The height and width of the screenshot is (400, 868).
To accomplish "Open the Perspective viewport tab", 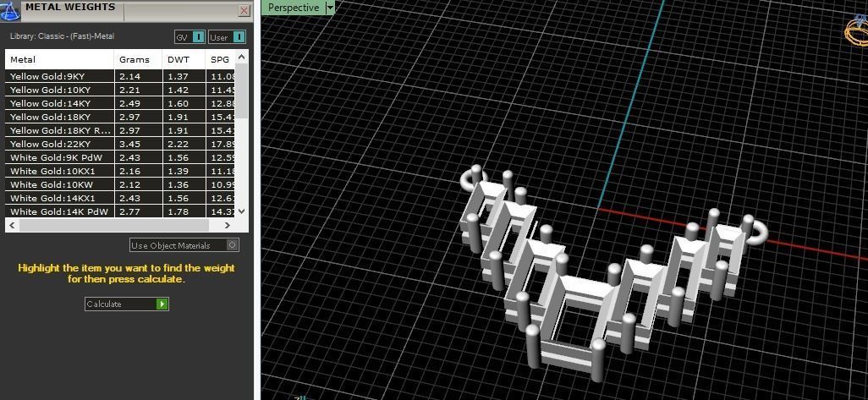I will pyautogui.click(x=294, y=8).
